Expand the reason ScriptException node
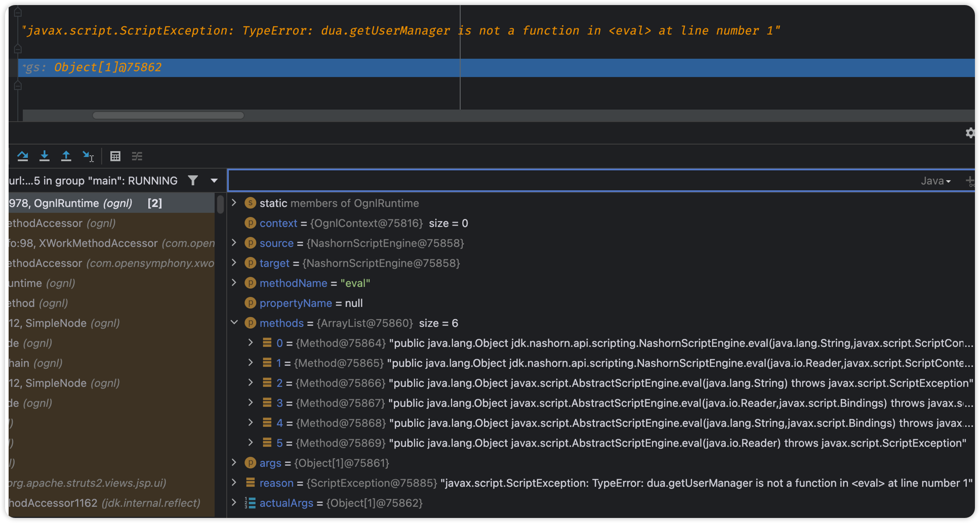980x523 pixels. coord(234,483)
